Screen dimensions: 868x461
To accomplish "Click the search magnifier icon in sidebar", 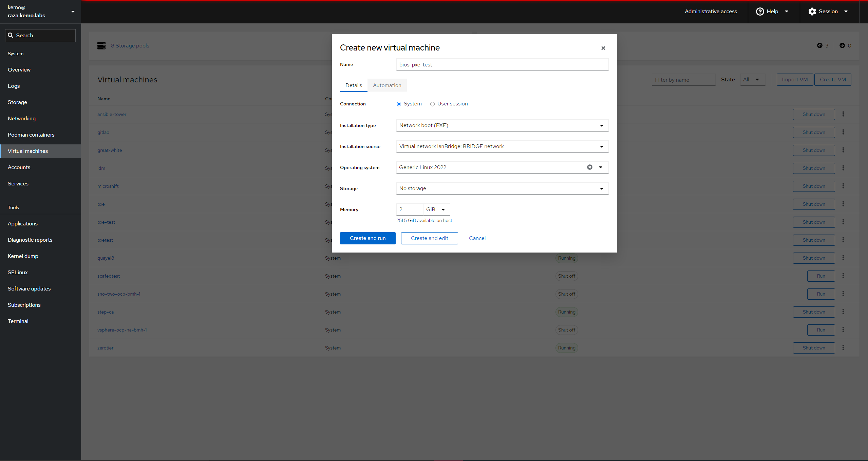I will click(x=11, y=35).
